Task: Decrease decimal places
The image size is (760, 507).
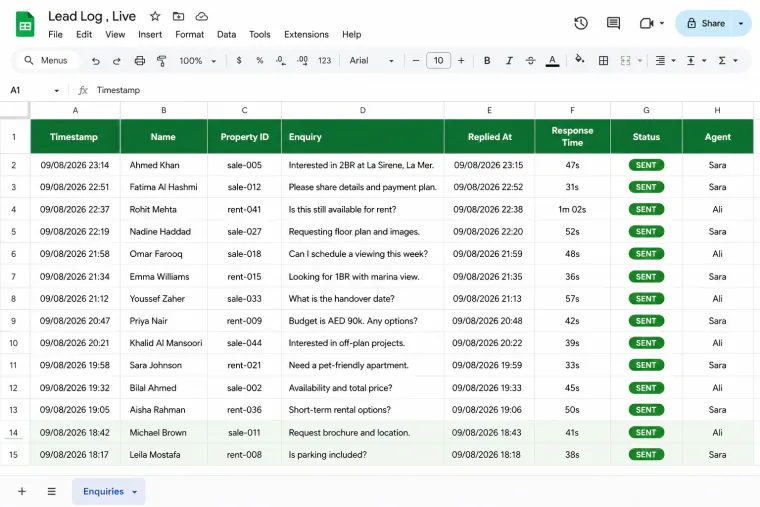Action: (281, 61)
